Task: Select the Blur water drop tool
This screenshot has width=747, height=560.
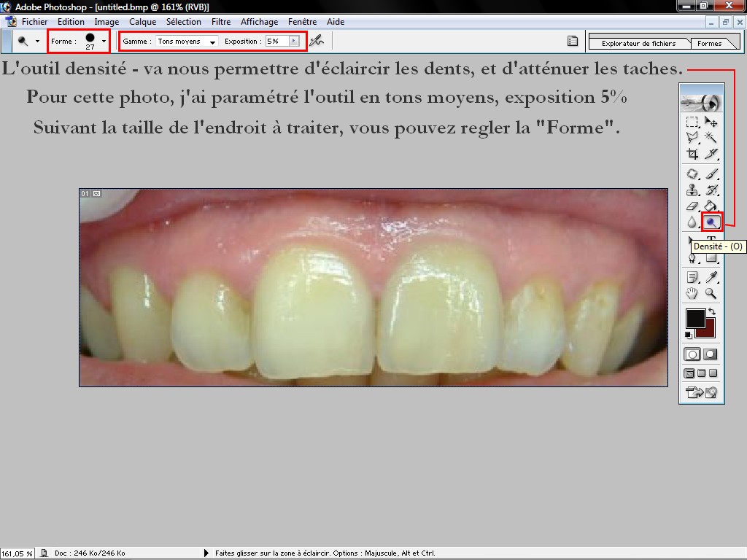Action: [692, 222]
